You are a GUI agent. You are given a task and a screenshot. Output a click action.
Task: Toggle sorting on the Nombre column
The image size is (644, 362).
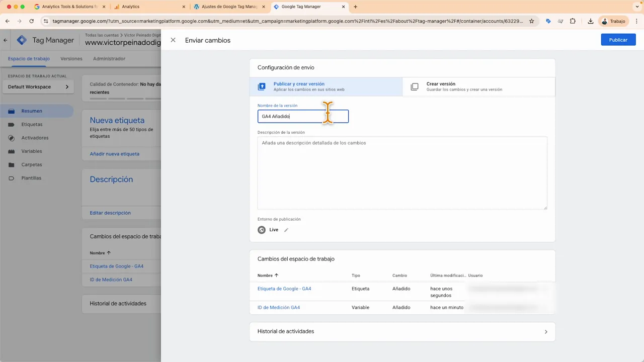click(x=267, y=276)
